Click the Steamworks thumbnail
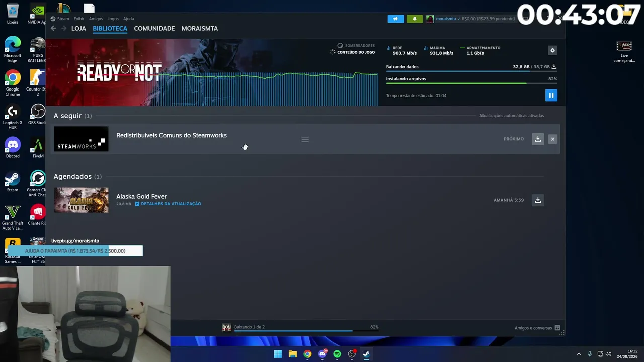The height and width of the screenshot is (362, 644). (81, 139)
